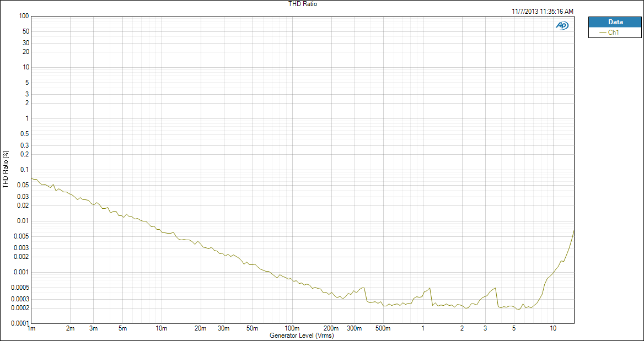Click the 11/7/2013 11:35:16 AM timestamp
Viewport: 644px width, 341px height.
coord(543,12)
